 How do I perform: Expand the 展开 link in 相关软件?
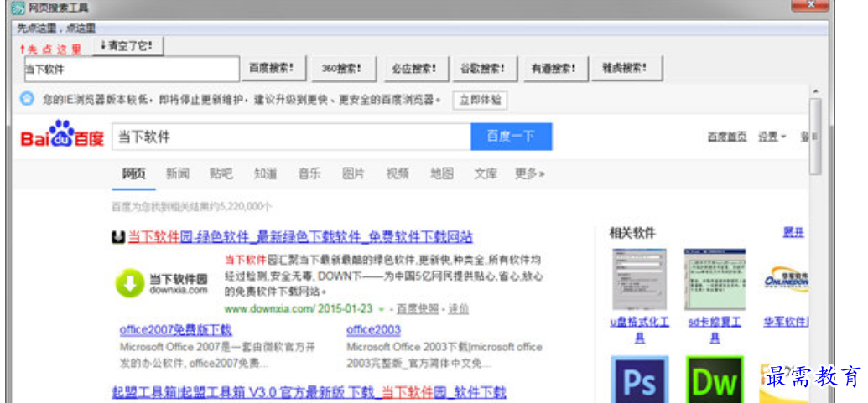[x=793, y=232]
